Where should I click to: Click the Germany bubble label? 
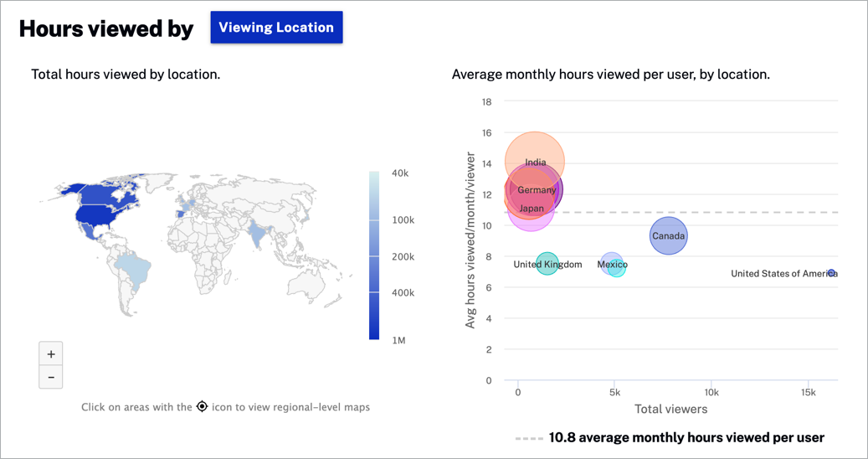(537, 190)
